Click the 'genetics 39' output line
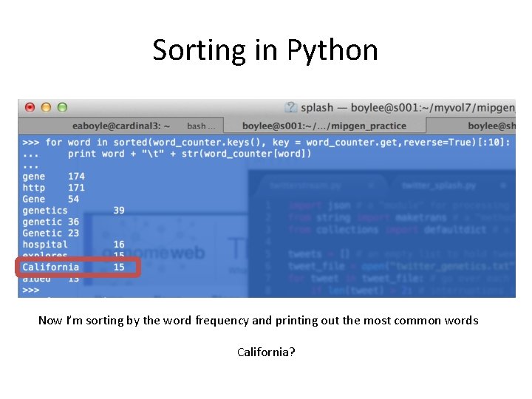This screenshot has width=532, height=399. point(74,211)
